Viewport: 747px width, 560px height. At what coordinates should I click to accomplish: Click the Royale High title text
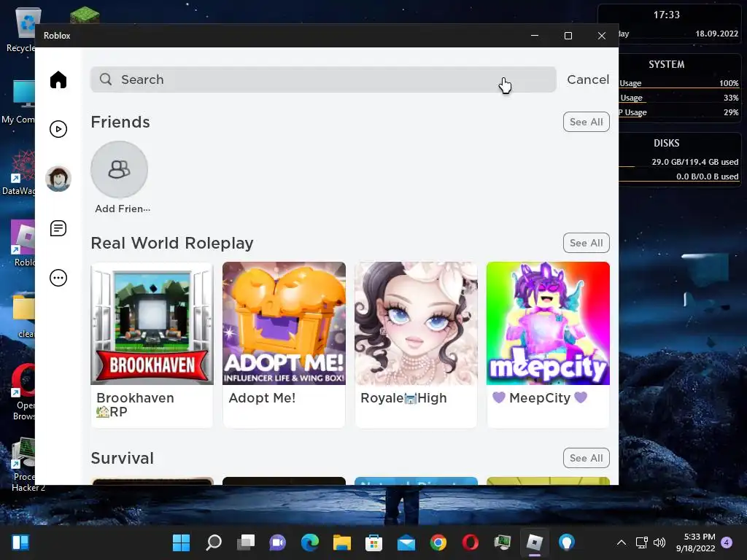click(x=403, y=397)
